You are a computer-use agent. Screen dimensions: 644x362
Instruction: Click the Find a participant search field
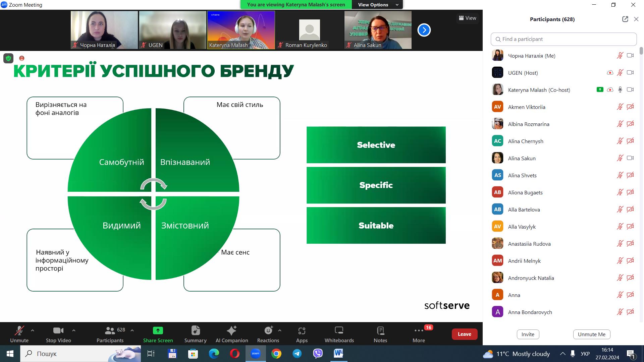[563, 39]
